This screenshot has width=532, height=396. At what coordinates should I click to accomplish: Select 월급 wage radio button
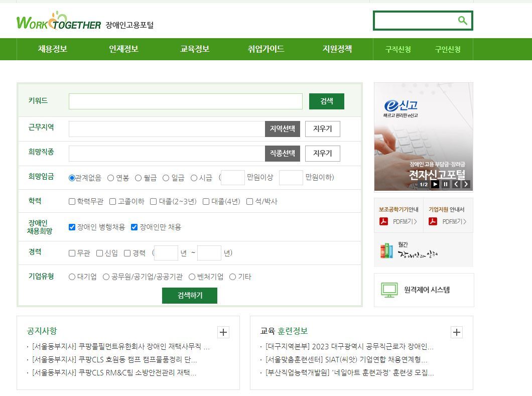[x=138, y=178]
